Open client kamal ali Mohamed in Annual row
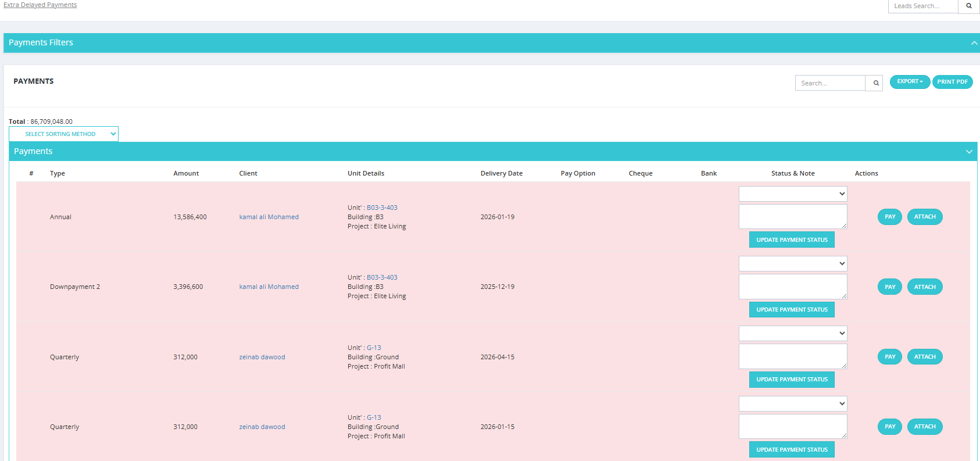This screenshot has height=461, width=980. point(269,217)
